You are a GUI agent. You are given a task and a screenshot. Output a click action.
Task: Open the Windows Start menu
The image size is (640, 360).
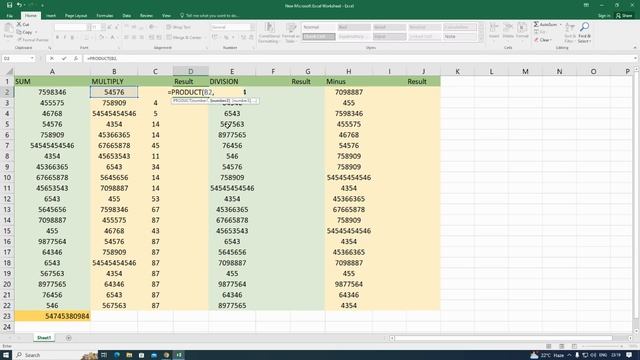point(6,355)
